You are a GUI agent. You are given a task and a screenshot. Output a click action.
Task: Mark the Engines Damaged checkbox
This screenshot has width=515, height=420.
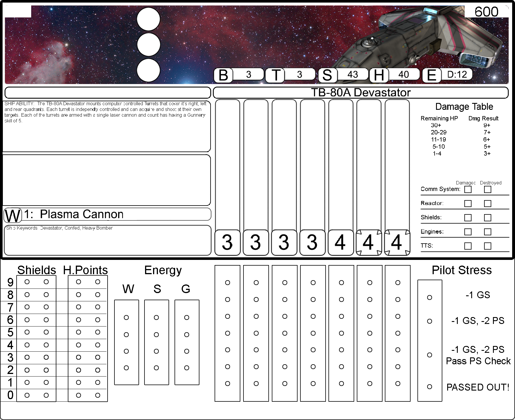pos(468,232)
